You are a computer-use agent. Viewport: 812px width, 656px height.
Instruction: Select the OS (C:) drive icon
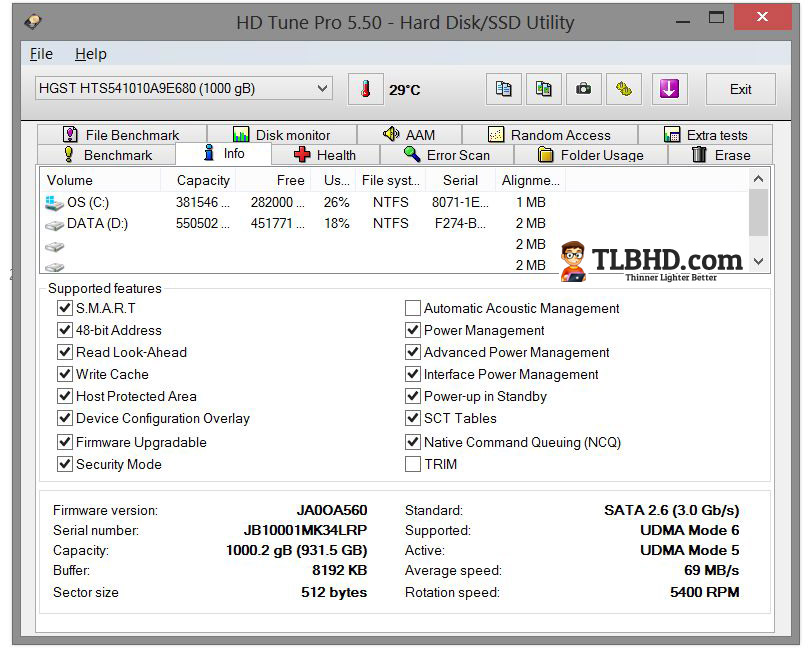(54, 202)
